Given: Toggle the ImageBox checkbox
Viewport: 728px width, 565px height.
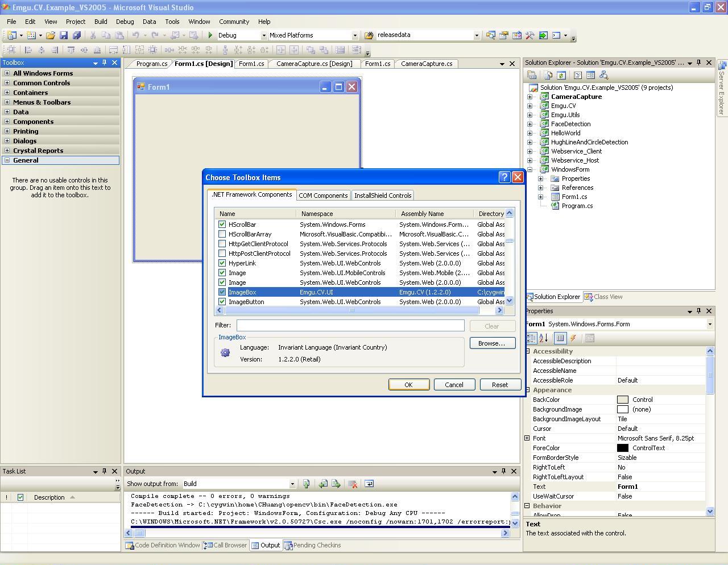Looking at the screenshot, I should pos(222,292).
